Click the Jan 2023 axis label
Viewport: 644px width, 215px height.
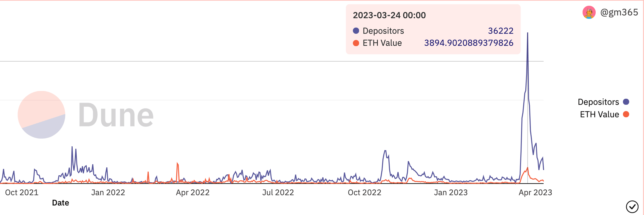451,192
